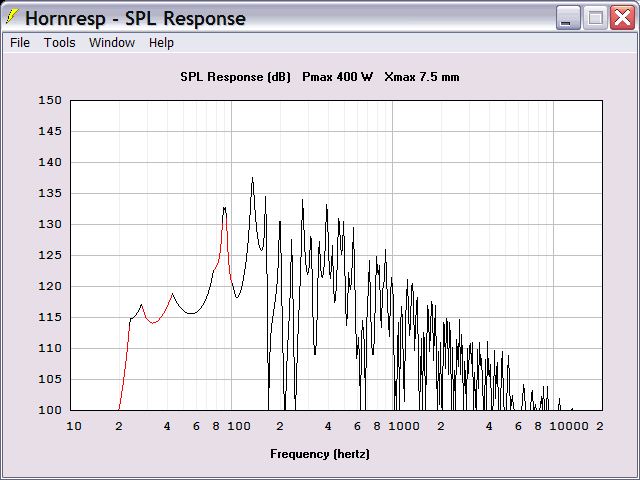Screen dimensions: 640x480
Task: Click the 145 dB axis value
Action: click(50, 131)
